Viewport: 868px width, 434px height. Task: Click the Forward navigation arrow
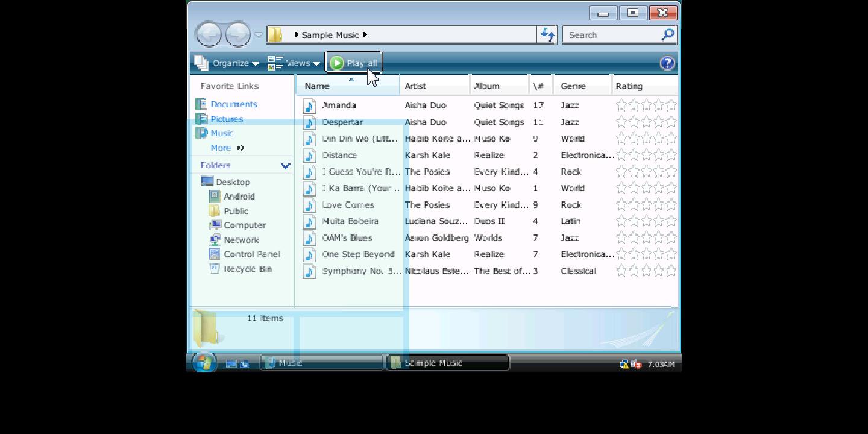[x=237, y=34]
